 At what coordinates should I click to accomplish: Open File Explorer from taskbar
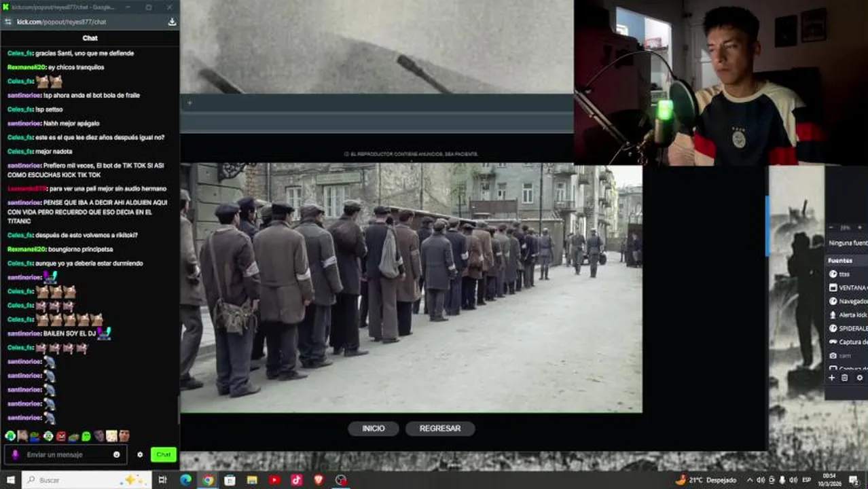coord(252,480)
